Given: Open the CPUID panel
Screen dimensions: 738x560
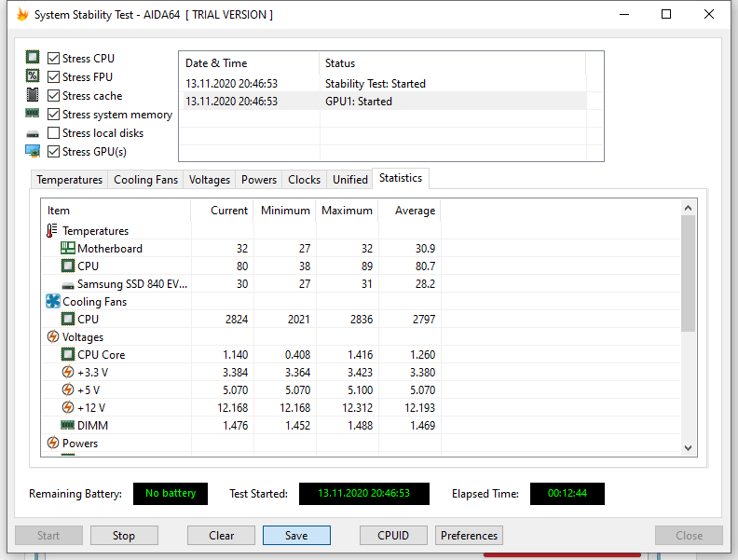Looking at the screenshot, I should tap(393, 536).
